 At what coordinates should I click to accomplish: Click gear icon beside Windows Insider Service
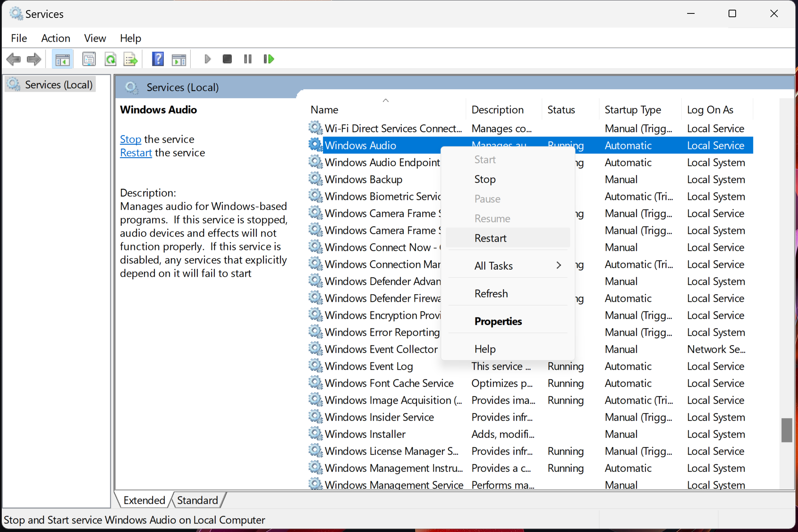pos(316,417)
